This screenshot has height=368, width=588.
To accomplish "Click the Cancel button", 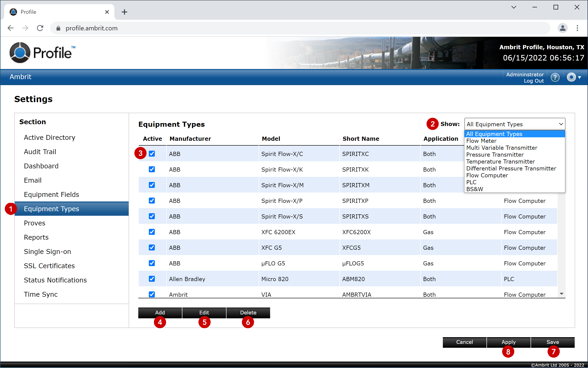I will click(x=464, y=342).
